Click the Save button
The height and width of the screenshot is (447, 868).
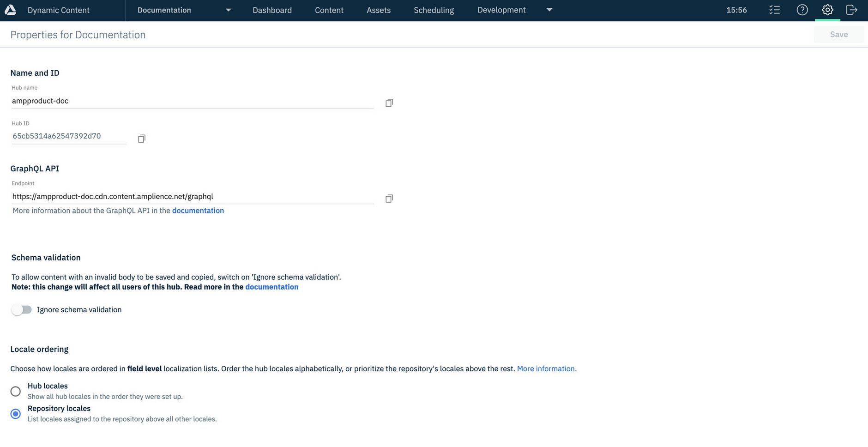pos(839,34)
